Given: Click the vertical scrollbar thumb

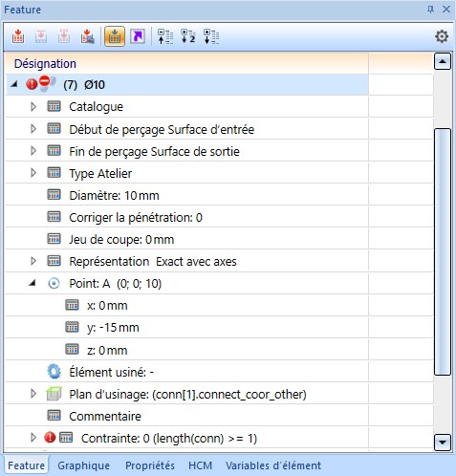Looking at the screenshot, I should tap(443, 251).
